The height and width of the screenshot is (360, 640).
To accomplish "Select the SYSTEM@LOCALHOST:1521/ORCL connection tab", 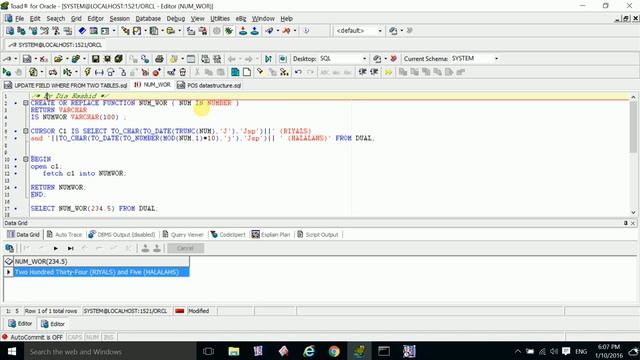I will pos(55,45).
